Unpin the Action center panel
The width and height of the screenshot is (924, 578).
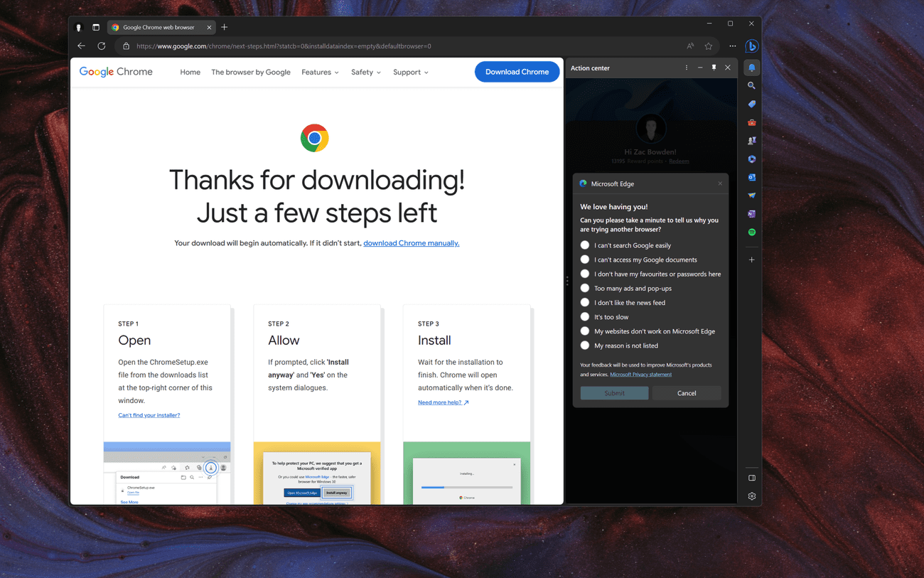714,68
